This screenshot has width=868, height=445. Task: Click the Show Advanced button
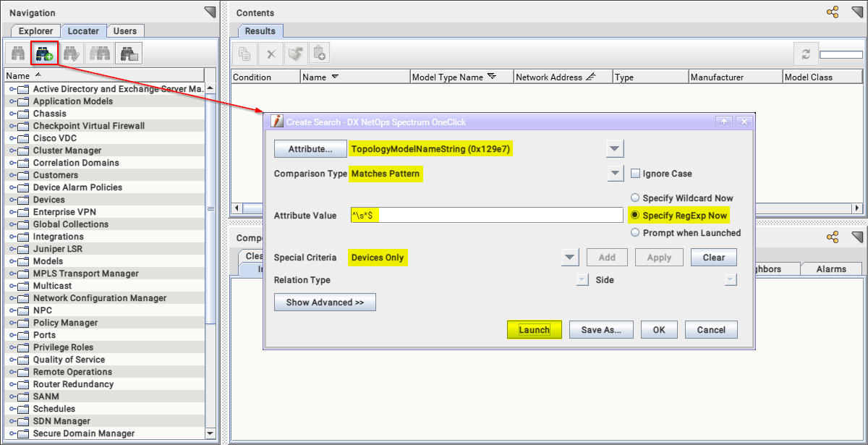(325, 302)
